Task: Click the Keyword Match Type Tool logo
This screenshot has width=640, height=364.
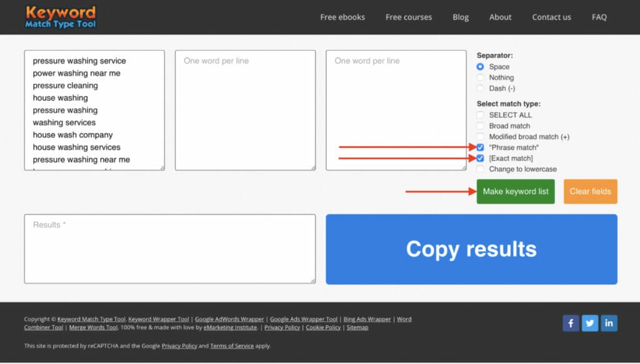Action: point(60,16)
